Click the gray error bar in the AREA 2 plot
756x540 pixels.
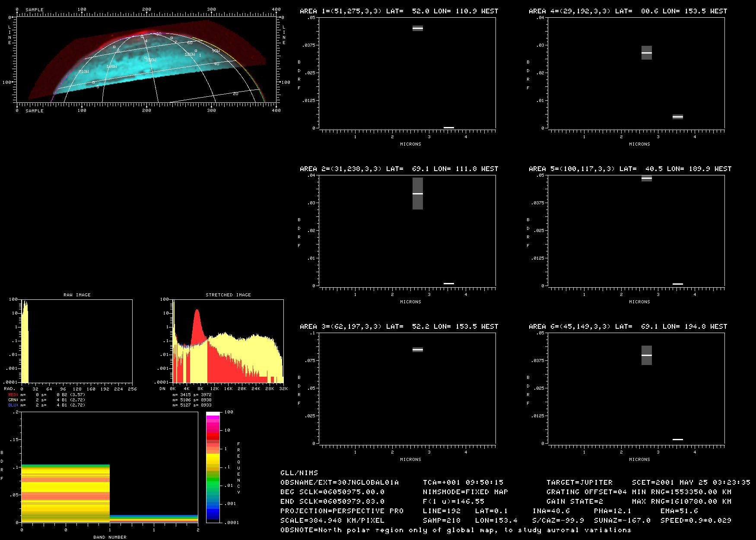pyautogui.click(x=417, y=194)
